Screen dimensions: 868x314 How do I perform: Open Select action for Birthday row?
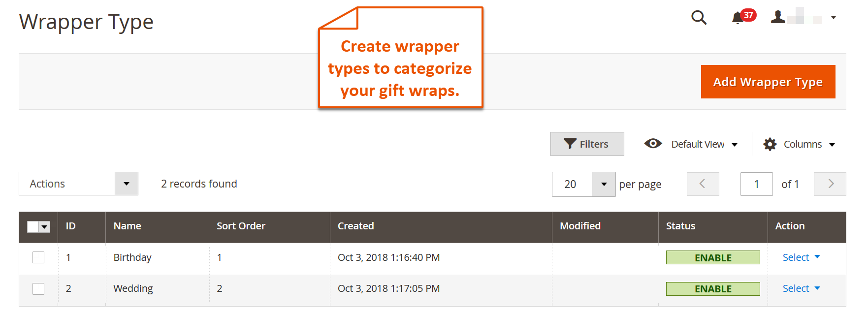click(801, 257)
